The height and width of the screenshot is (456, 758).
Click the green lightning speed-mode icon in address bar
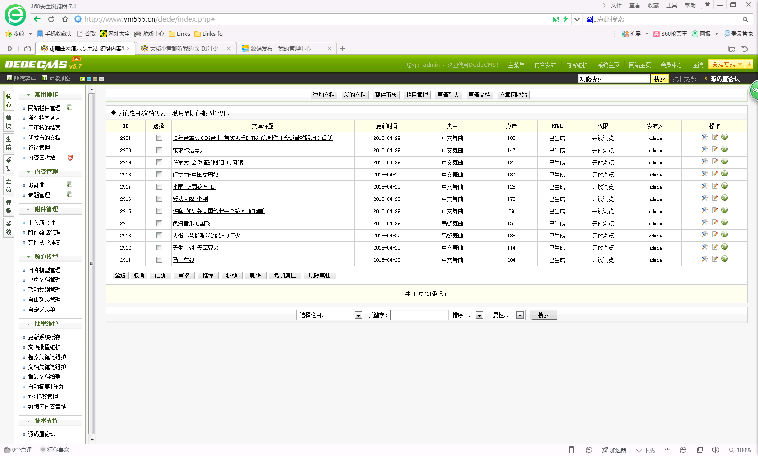565,19
